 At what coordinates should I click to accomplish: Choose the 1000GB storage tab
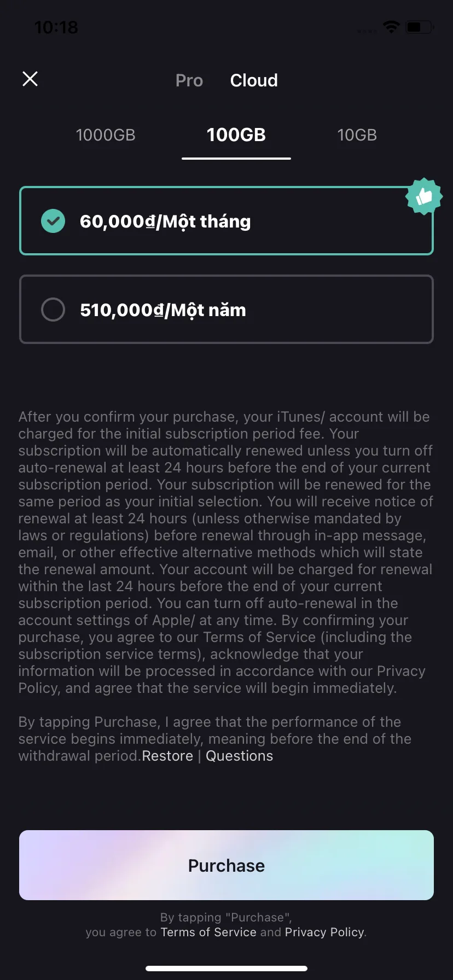pyautogui.click(x=106, y=135)
